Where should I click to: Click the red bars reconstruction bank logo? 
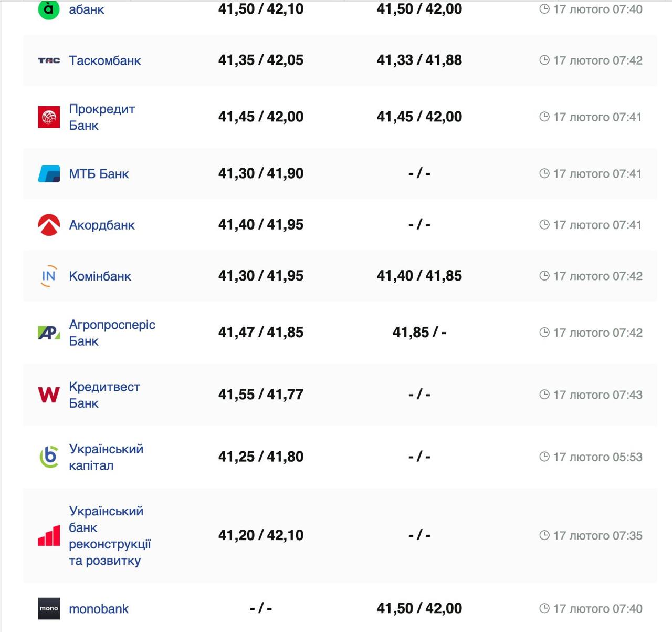49,536
